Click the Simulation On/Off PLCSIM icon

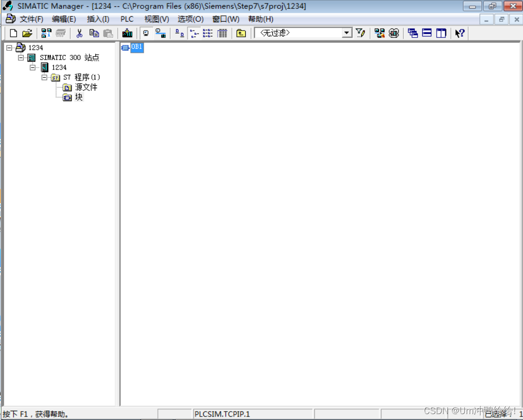pos(394,33)
